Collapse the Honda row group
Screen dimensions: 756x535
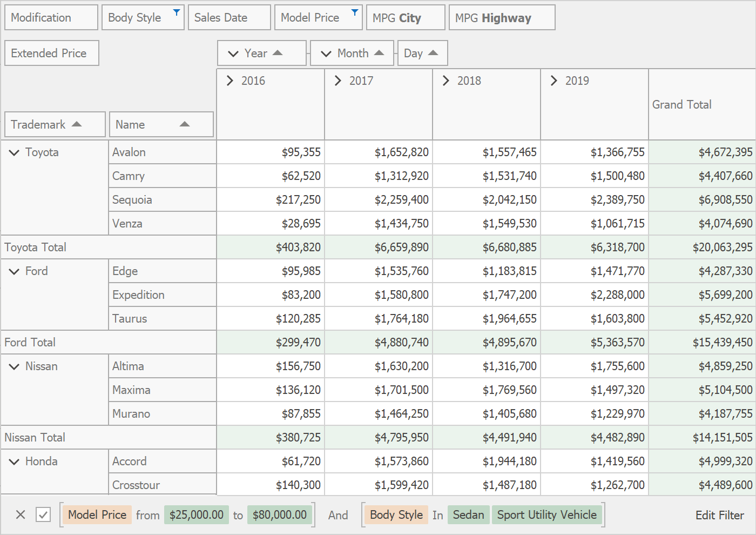click(x=14, y=462)
